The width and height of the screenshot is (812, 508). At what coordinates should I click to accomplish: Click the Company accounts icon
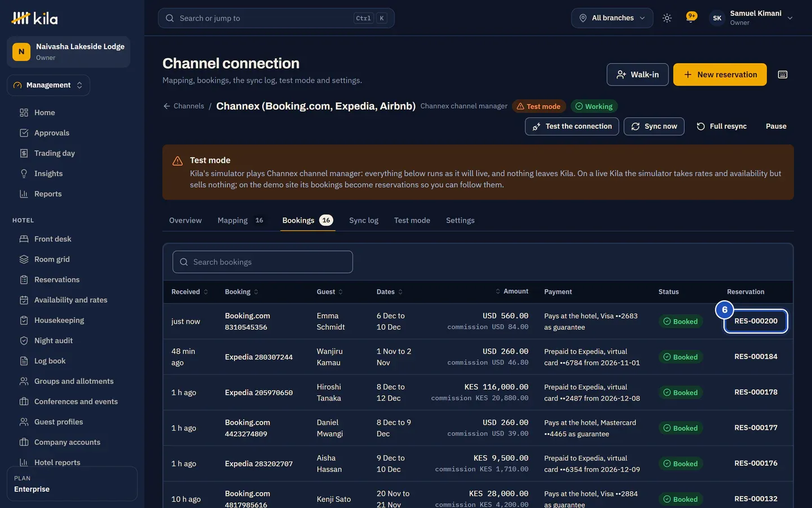[24, 442]
